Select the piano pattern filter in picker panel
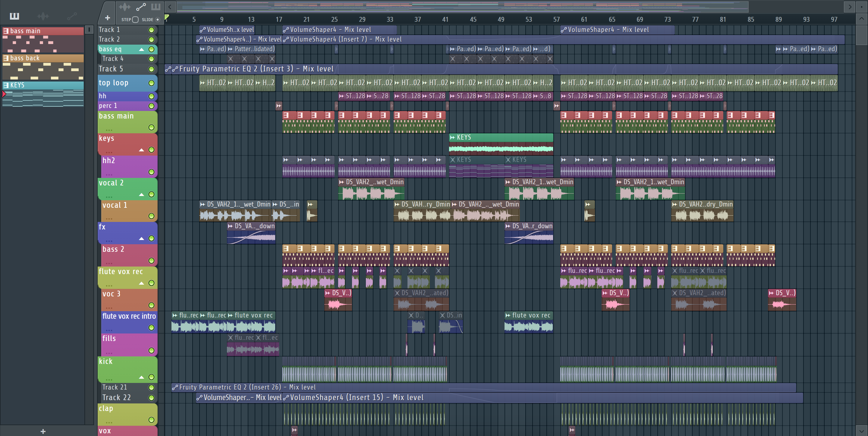 (14, 16)
